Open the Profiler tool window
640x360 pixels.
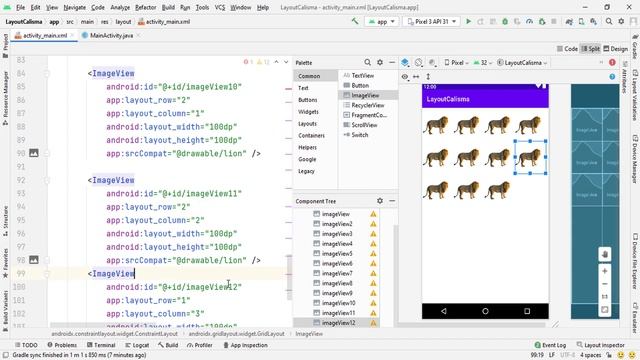coord(200,345)
